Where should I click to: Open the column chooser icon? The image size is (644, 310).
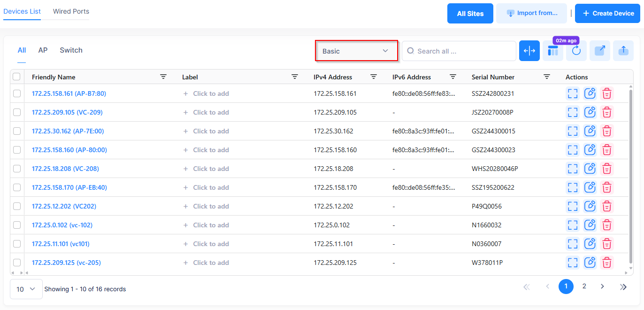tap(553, 51)
